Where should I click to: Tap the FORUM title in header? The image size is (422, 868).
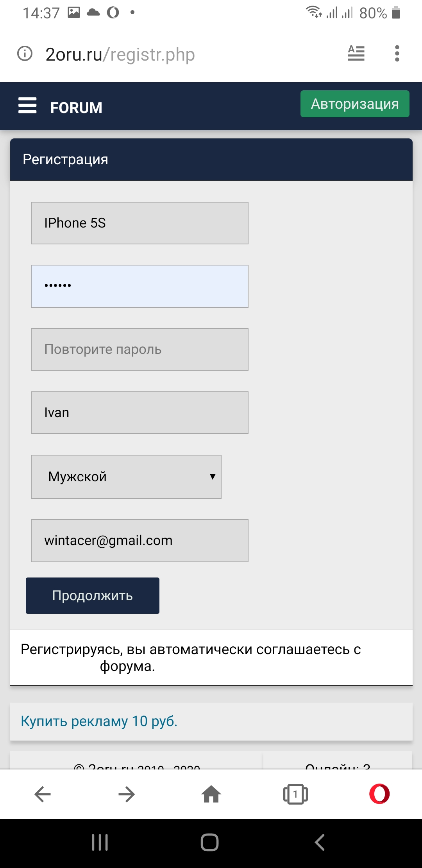pyautogui.click(x=76, y=108)
